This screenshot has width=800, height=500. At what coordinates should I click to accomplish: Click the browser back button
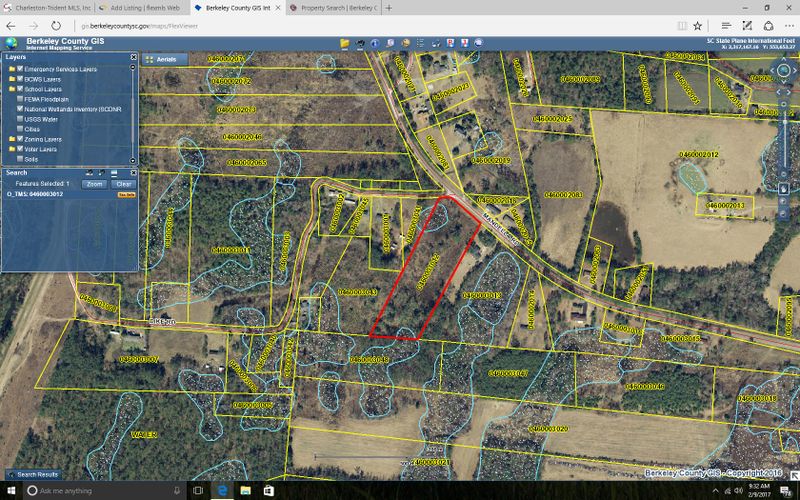click(11, 26)
